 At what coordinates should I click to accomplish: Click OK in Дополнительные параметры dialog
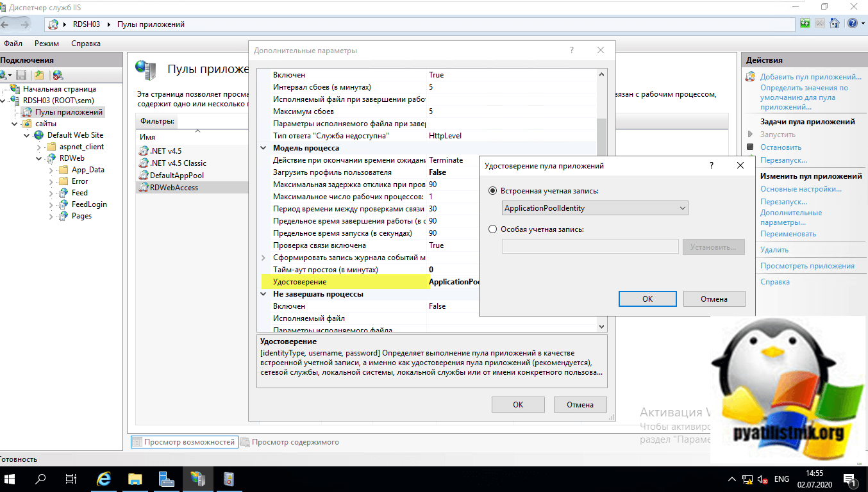tap(518, 404)
